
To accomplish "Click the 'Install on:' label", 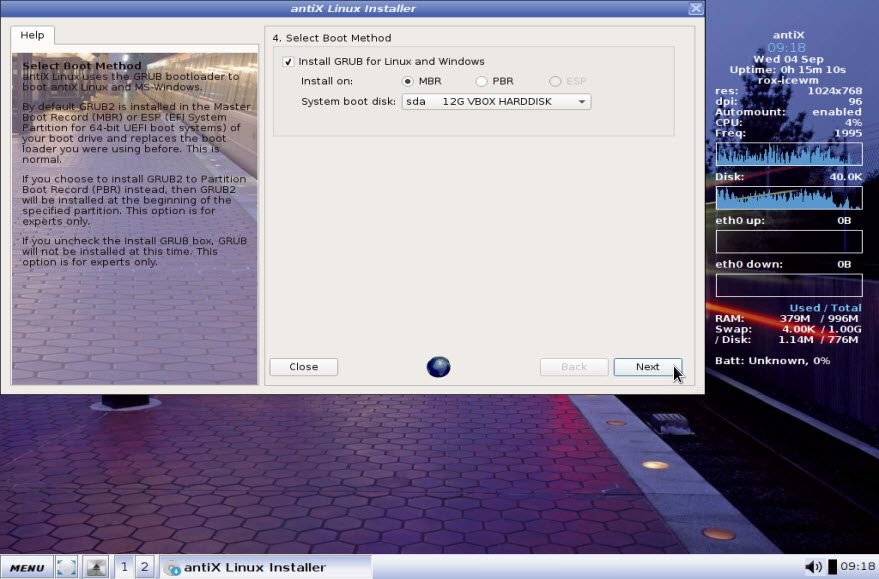I will 327,81.
